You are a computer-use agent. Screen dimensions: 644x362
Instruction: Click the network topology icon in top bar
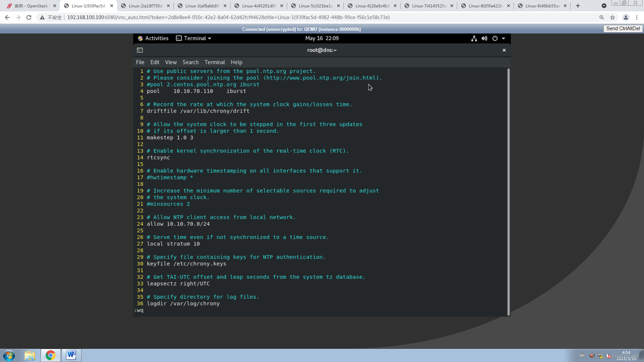474,39
